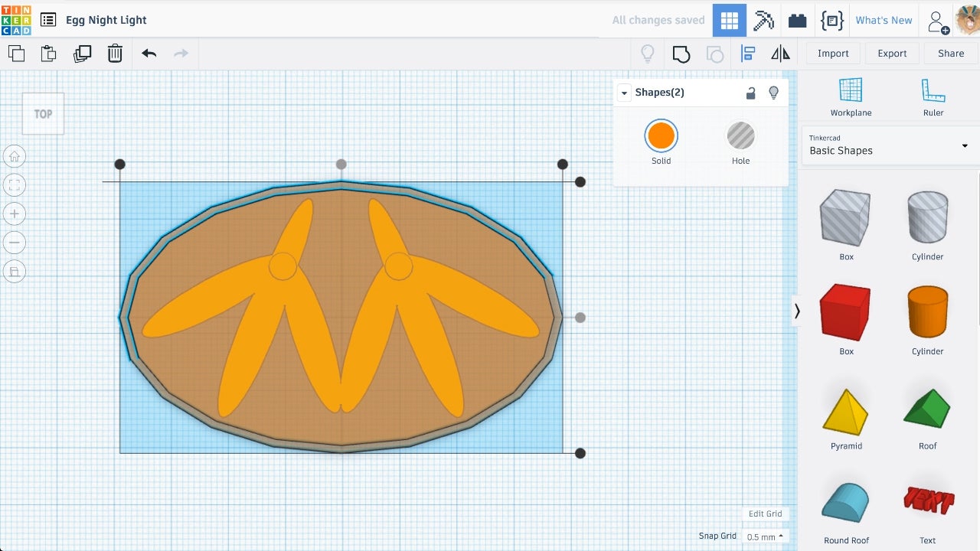
Task: Click the Copy icon in the toolbar
Action: point(16,54)
